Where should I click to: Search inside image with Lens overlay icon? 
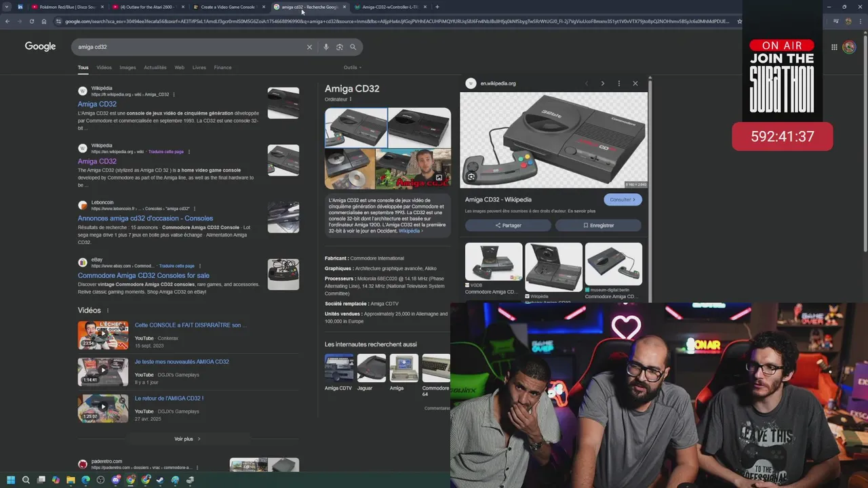point(471,177)
